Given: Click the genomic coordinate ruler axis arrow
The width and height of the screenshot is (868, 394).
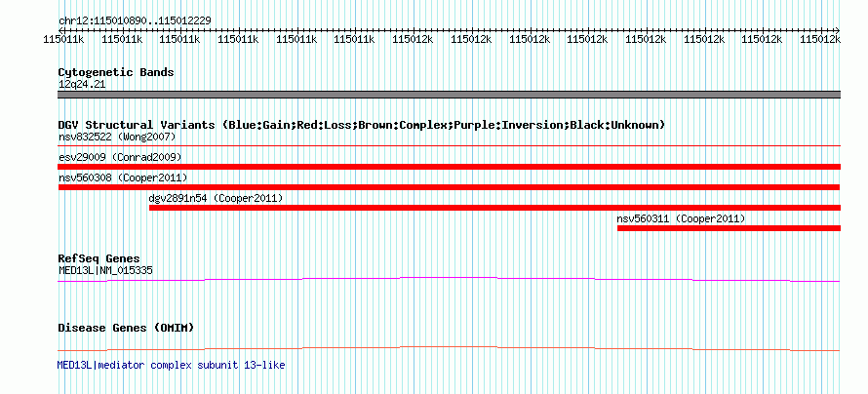Looking at the screenshot, I should [x=449, y=30].
